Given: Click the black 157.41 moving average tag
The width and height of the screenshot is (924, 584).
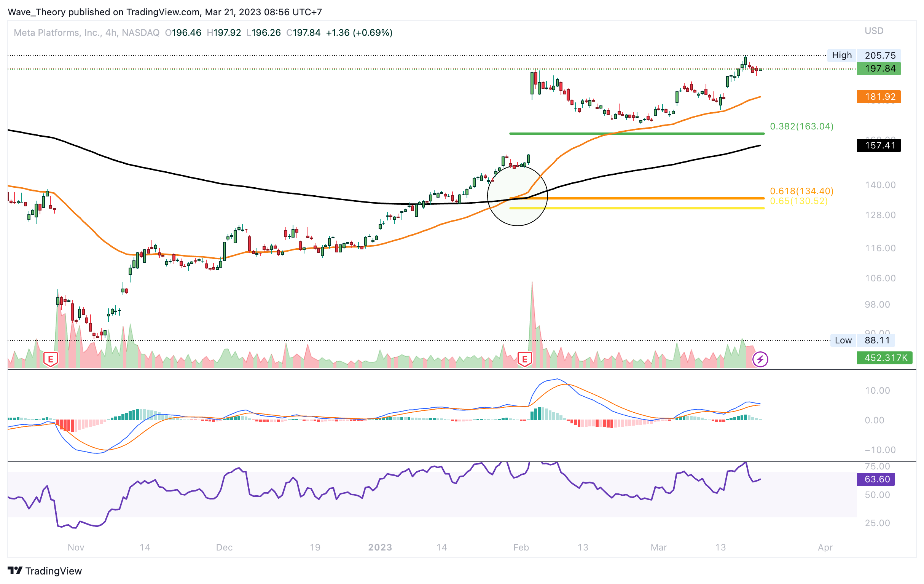Looking at the screenshot, I should coord(878,145).
